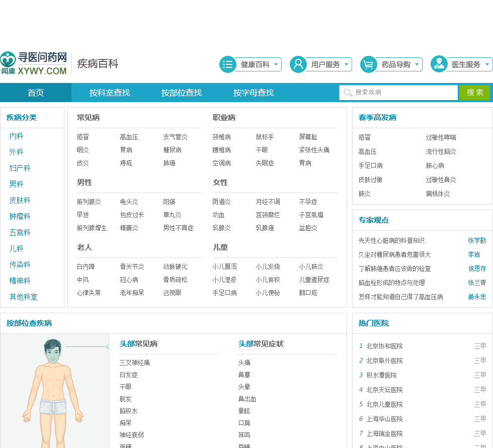Image resolution: width=493 pixels, height=448 pixels.
Task: Open 北京协和医院 in 热门医院
Action: (x=384, y=346)
